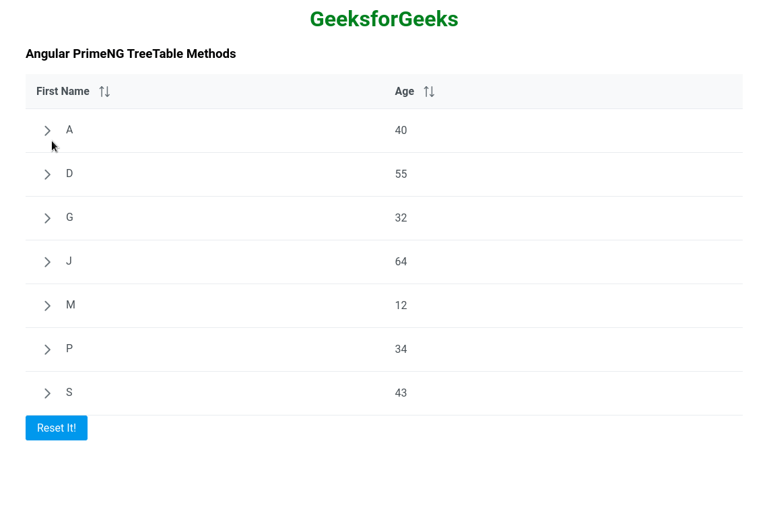Expand the G row chevron
Screen dimensions: 769x532
point(47,218)
